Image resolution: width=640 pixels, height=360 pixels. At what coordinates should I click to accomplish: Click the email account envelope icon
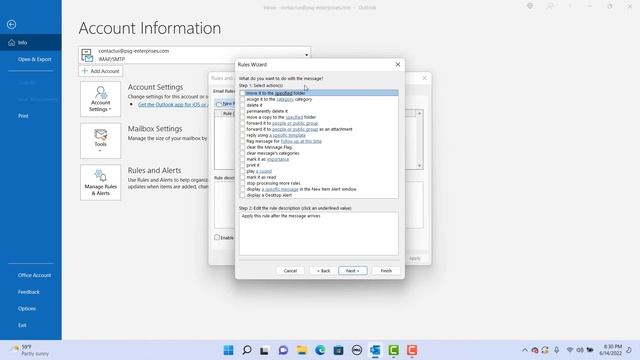pos(87,55)
